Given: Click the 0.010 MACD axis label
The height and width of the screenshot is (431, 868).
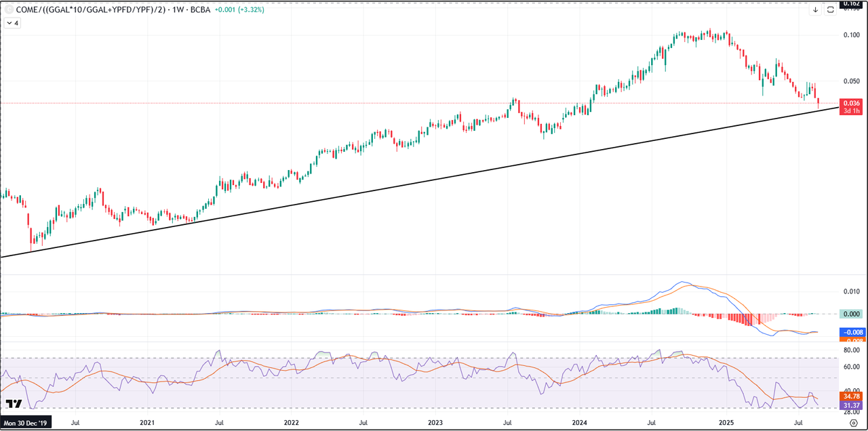Looking at the screenshot, I should click(x=852, y=291).
